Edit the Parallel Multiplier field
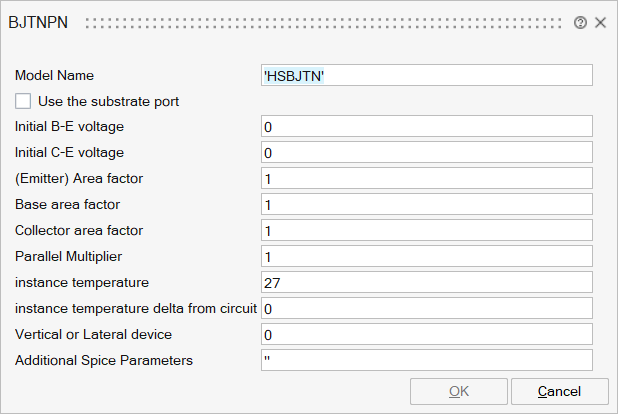The image size is (618, 414). [x=426, y=257]
